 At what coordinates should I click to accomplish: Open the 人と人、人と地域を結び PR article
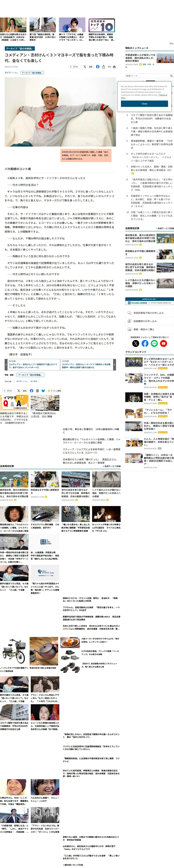158,442
